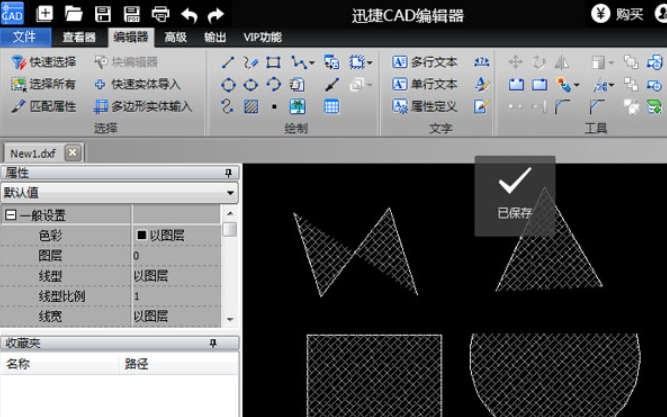Click the properties scrollbar up arrow
The width and height of the screenshot is (667, 417).
coord(230,213)
